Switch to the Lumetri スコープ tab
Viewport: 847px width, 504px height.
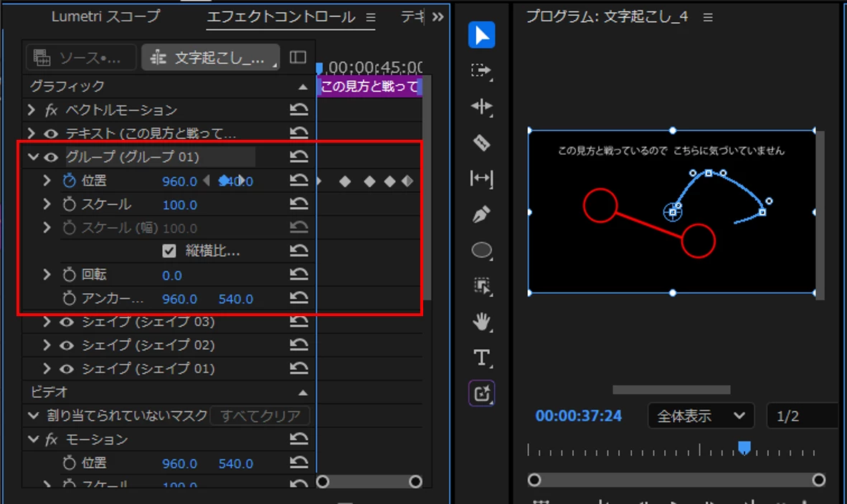[x=106, y=16]
